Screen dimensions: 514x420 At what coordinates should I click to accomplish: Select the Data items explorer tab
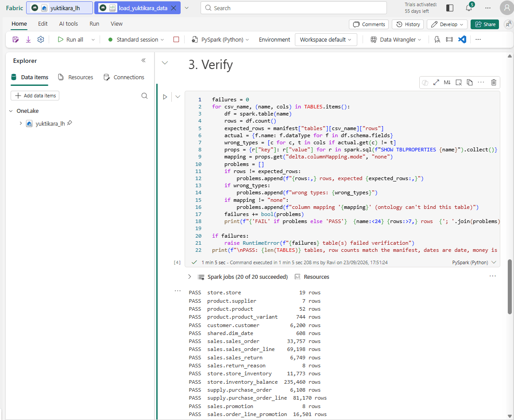[x=30, y=77]
